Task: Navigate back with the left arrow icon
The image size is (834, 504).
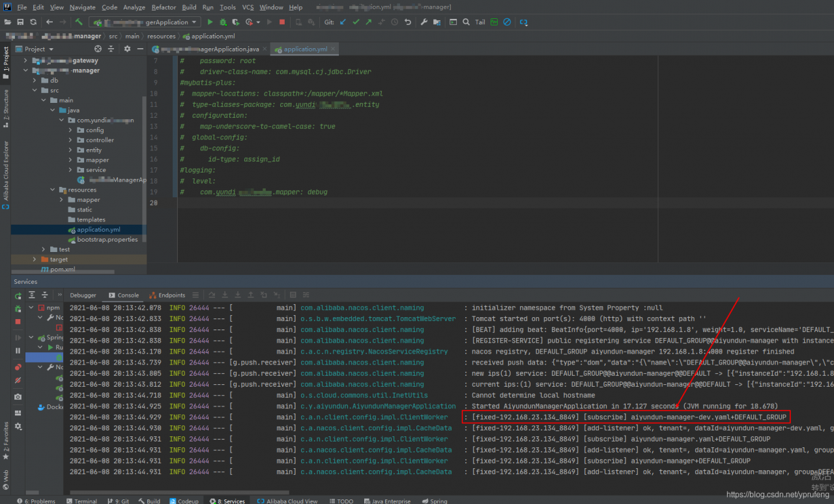Action: pos(50,22)
